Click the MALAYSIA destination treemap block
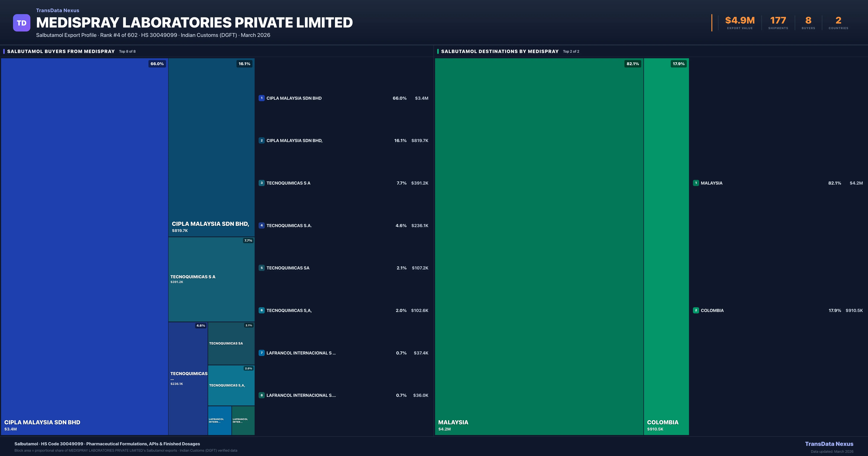The width and height of the screenshot is (868, 456). (x=539, y=246)
